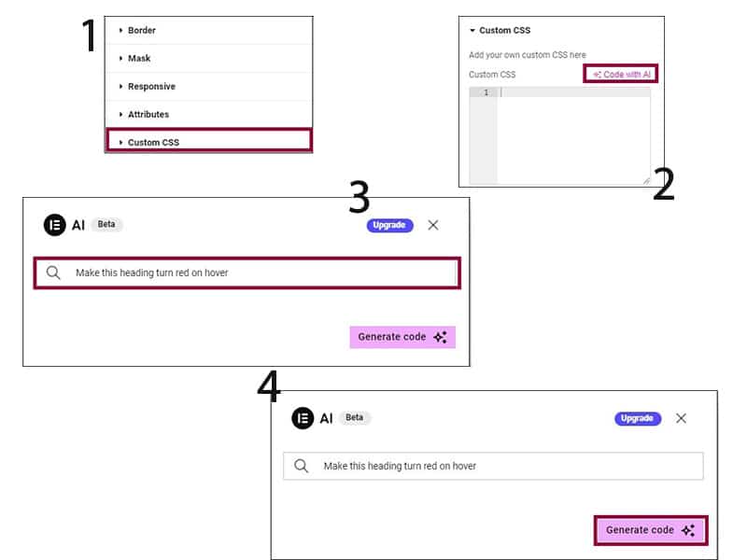Expand the Mask section
The image size is (747, 560).
pyautogui.click(x=208, y=59)
